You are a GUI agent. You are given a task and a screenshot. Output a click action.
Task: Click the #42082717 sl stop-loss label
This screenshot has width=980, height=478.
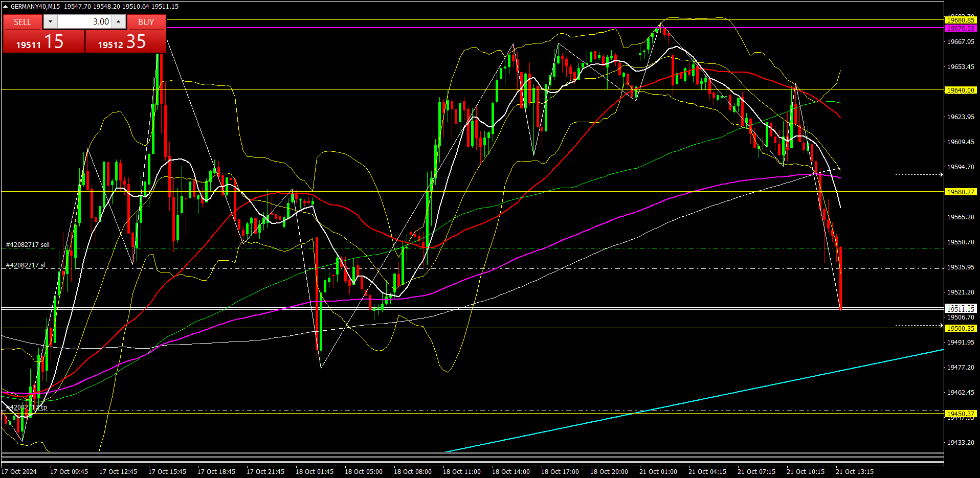click(26, 265)
